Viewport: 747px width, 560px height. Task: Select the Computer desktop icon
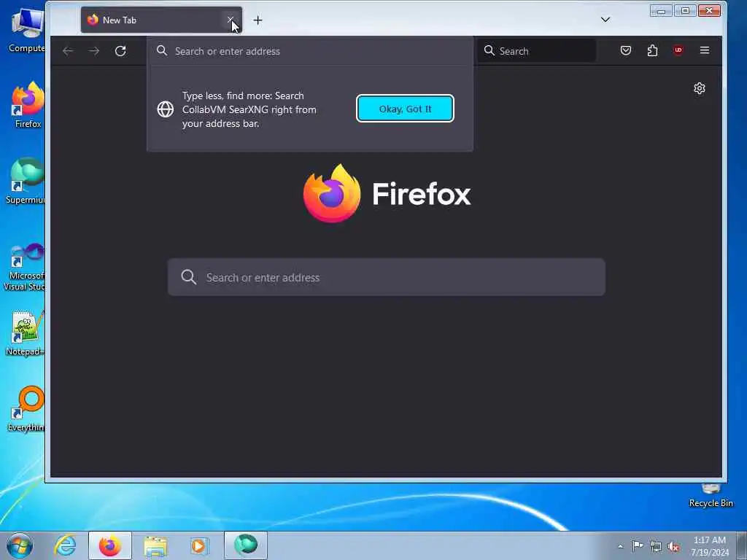27,29
